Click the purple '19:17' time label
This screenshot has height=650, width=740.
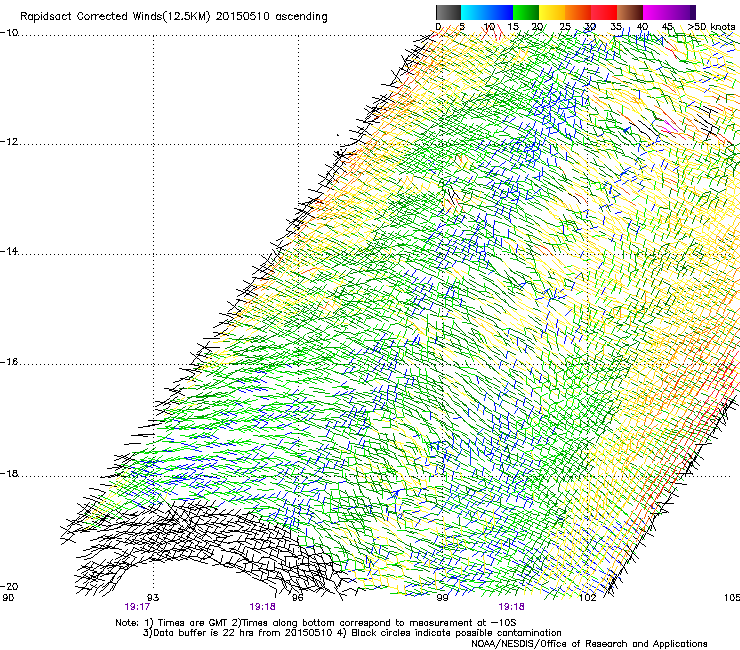click(137, 607)
